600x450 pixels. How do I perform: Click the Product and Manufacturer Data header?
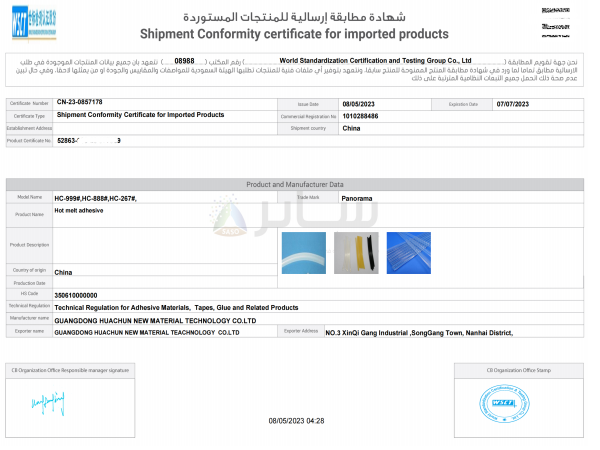[x=294, y=184]
